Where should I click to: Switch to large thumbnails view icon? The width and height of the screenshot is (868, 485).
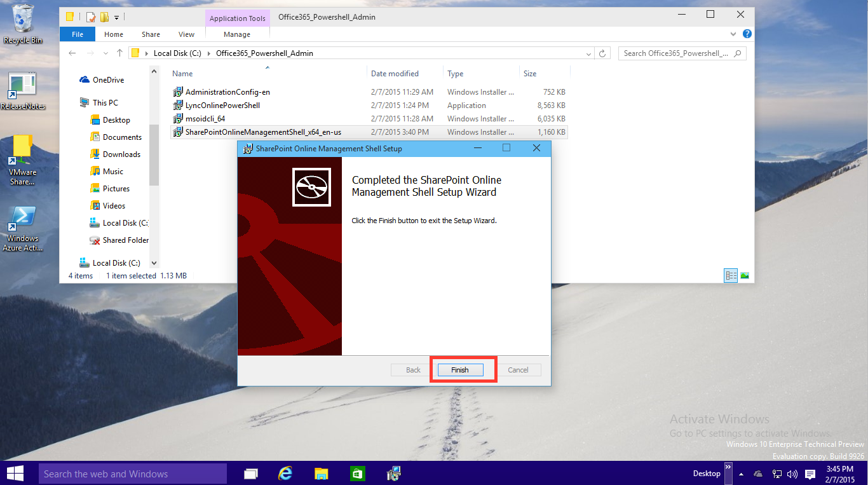coord(745,276)
